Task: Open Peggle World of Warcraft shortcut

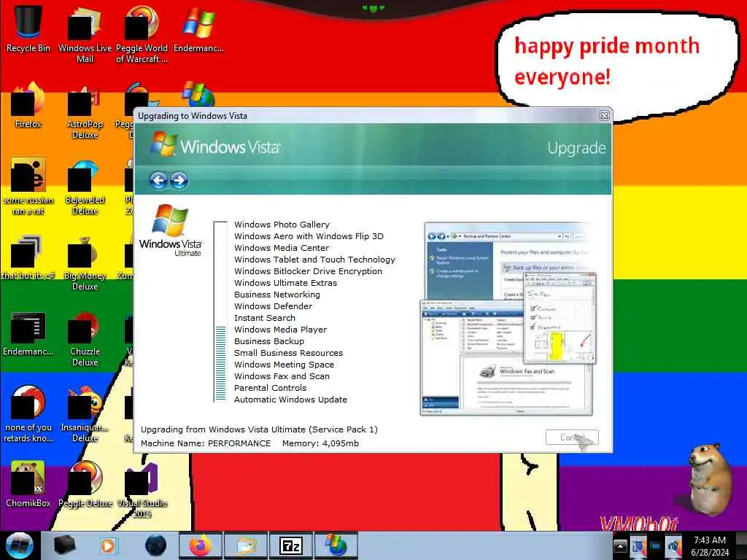Action: [x=142, y=34]
